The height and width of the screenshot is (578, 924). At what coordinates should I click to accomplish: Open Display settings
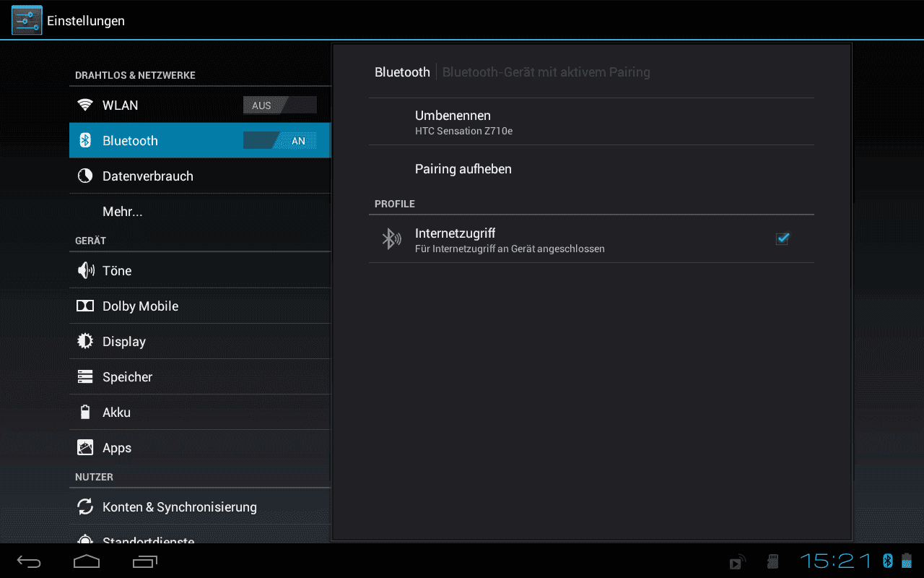coord(200,342)
